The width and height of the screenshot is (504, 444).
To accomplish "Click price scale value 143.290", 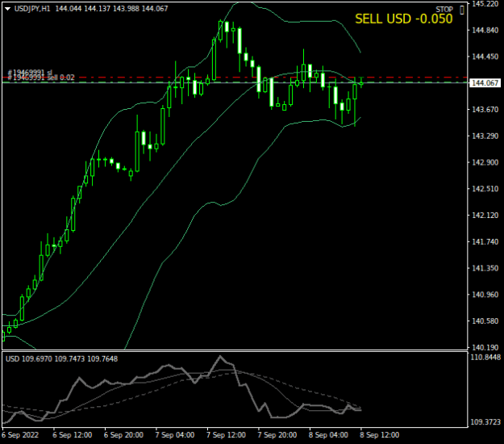I will tap(485, 136).
